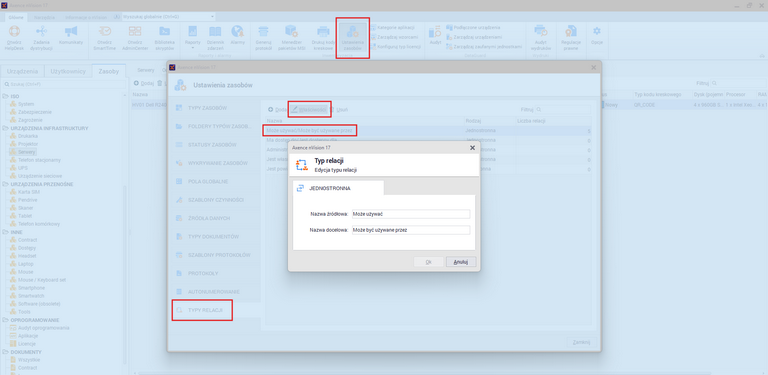This screenshot has height=375, width=768.
Task: Open Alarmy from the ribbon
Action: click(238, 35)
